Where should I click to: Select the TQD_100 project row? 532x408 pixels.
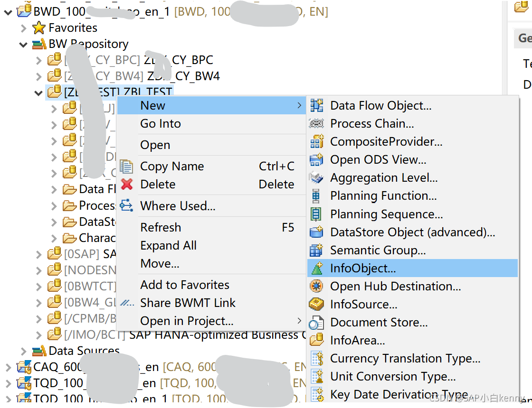pyautogui.click(x=161, y=383)
